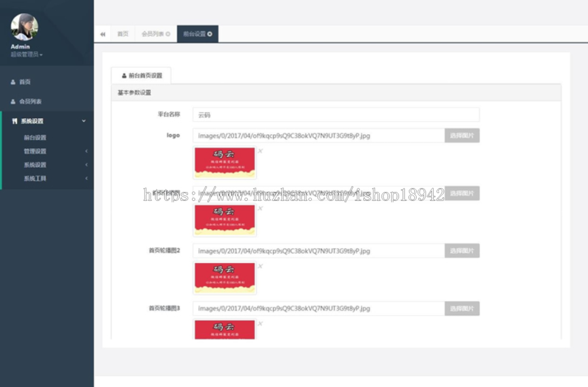
Task: Close the 前台设置 tab with its x icon
Action: [210, 34]
